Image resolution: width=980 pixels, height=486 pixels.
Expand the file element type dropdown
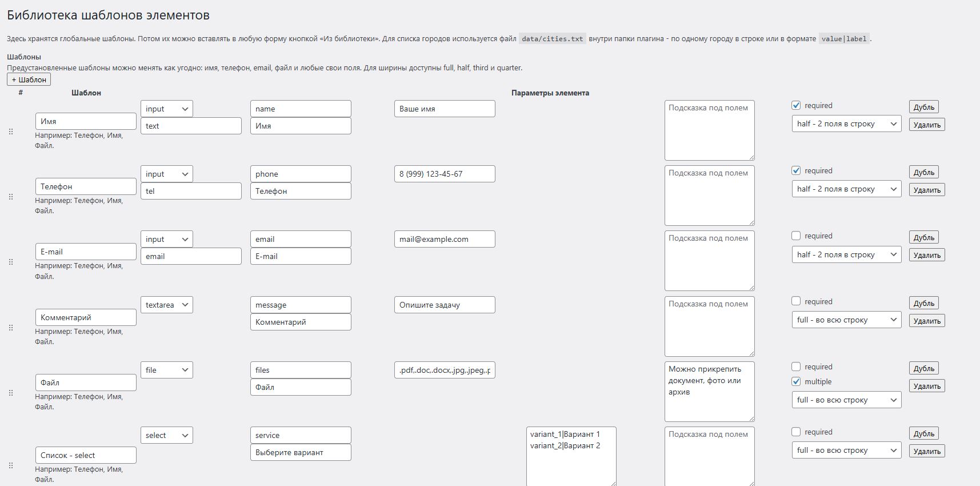tap(166, 370)
